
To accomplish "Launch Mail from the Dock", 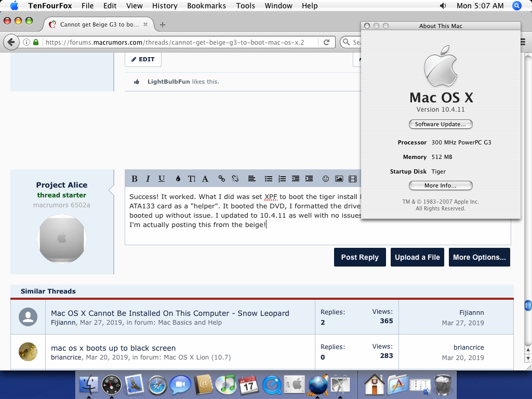I will point(135,385).
